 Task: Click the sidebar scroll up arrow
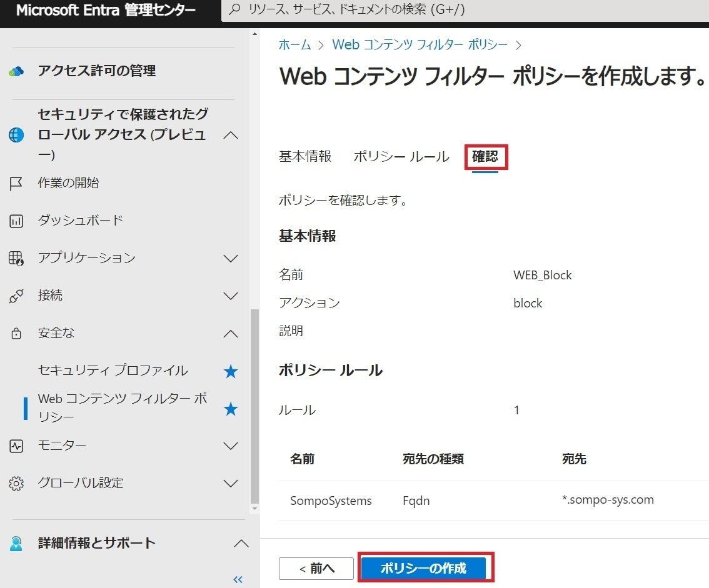tap(254, 34)
